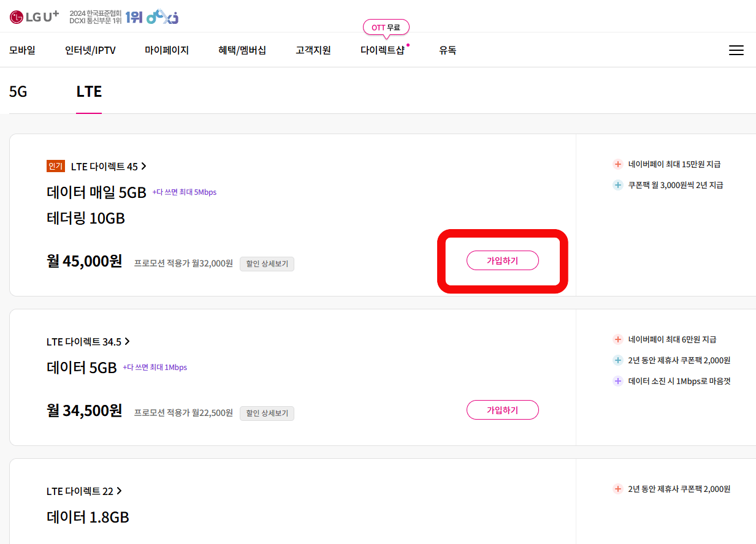This screenshot has width=756, height=544.
Task: Click plus icon beside 네이버페이 최대 6만원 지급
Action: 618,339
